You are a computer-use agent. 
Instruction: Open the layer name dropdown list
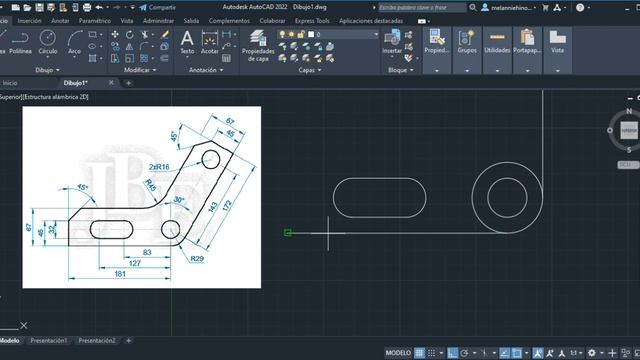click(376, 34)
